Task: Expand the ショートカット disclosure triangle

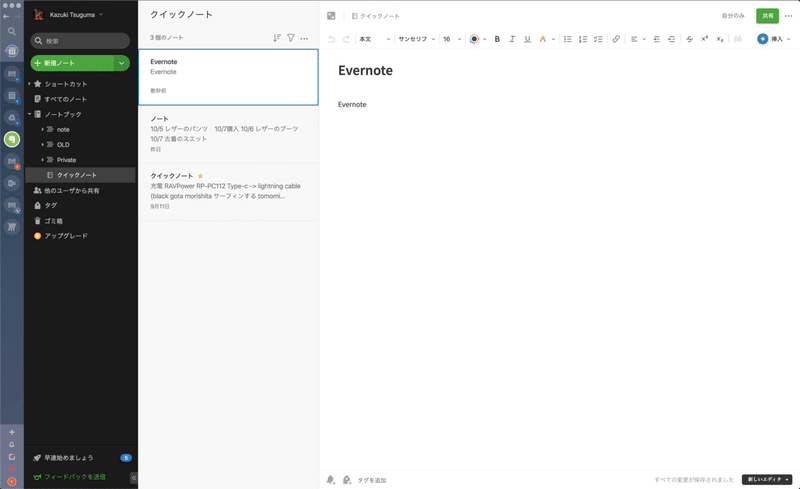Action: pyautogui.click(x=29, y=83)
